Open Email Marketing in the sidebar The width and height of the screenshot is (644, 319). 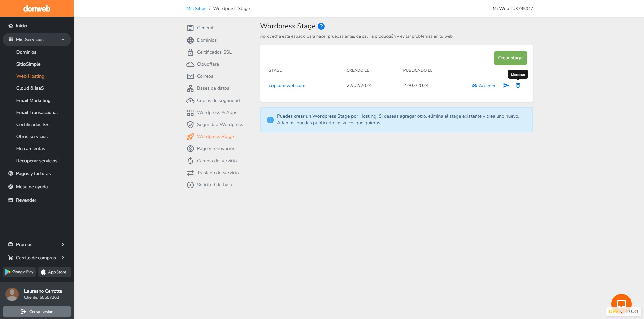click(34, 100)
